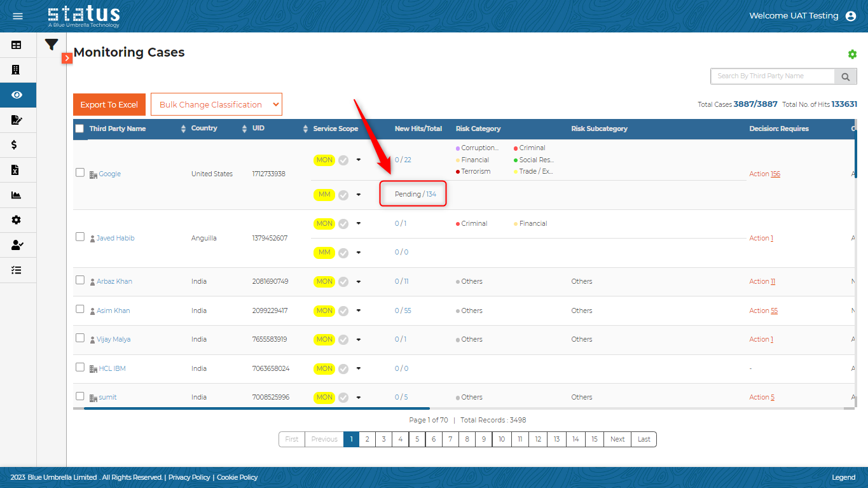Click the building icon in sidebar
Screen dimensions: 868x488
click(17, 69)
